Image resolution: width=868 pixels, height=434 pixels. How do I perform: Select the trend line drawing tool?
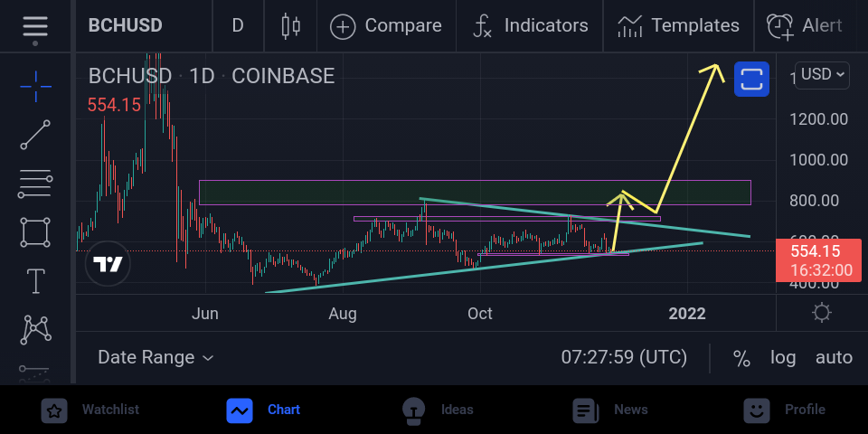[x=35, y=135]
